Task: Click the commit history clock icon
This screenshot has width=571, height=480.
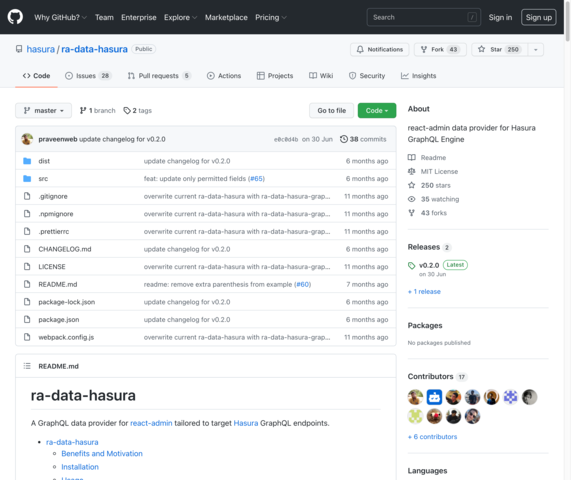Action: click(343, 139)
